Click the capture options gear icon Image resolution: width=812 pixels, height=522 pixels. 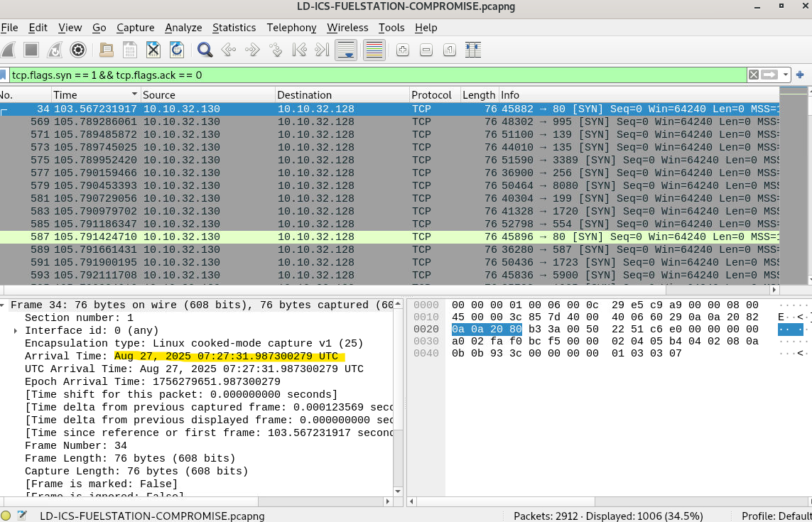pyautogui.click(x=78, y=50)
